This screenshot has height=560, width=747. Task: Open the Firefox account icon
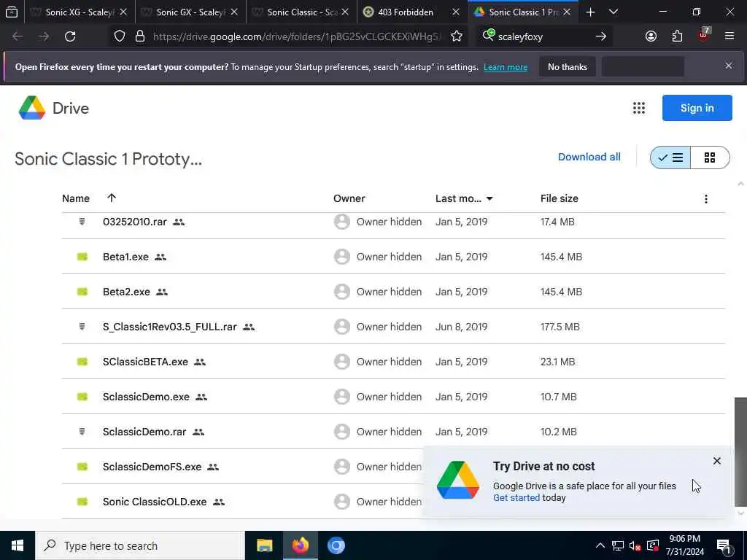coord(651,36)
